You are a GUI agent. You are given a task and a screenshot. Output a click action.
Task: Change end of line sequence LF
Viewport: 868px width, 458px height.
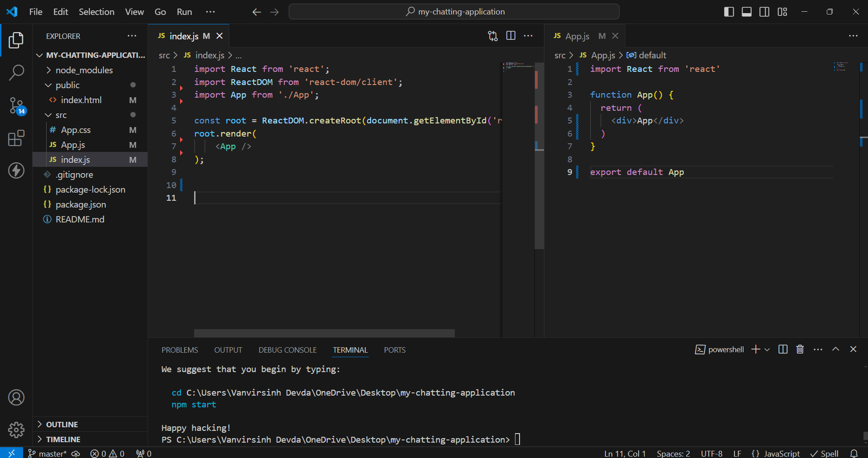(x=737, y=453)
